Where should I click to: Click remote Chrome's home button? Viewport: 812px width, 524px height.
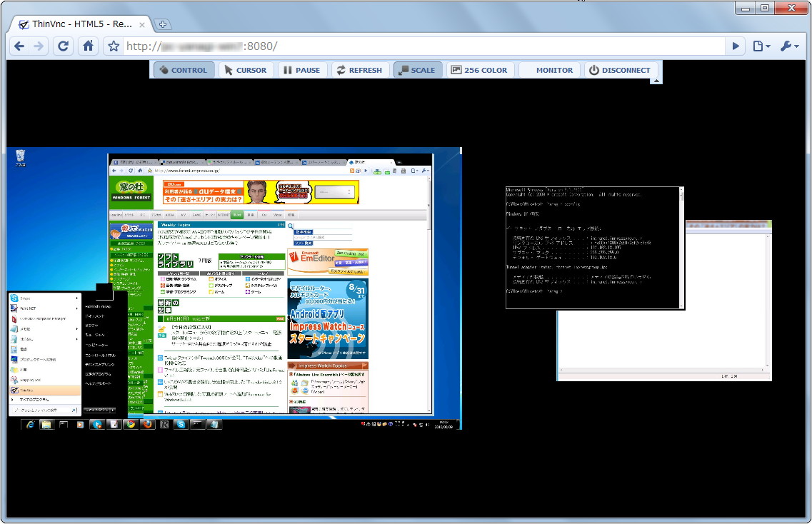[x=140, y=171]
